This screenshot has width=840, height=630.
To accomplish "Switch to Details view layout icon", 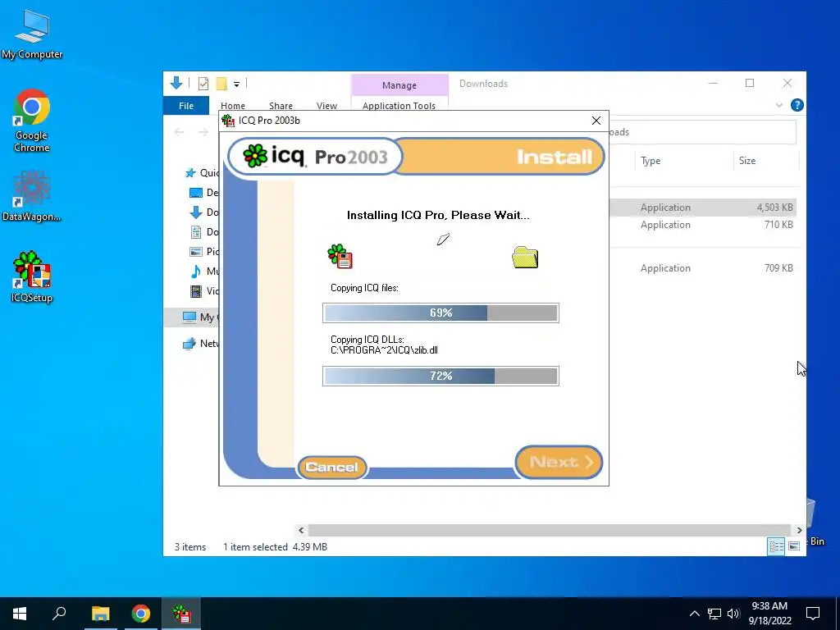I will pos(776,546).
